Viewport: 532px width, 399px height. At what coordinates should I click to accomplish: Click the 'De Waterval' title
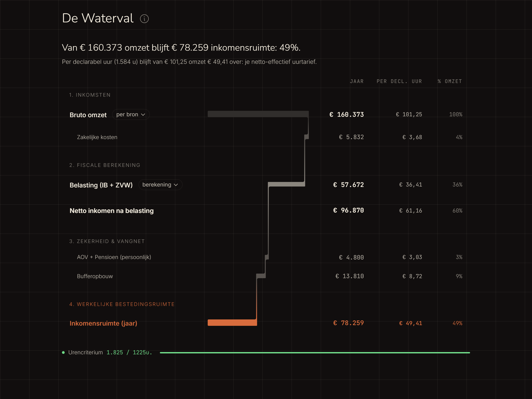[98, 18]
